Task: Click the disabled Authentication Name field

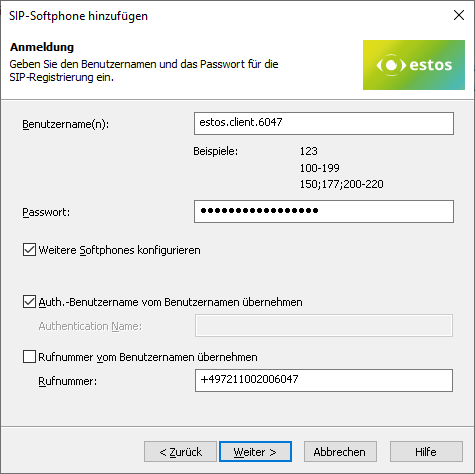Action: pyautogui.click(x=324, y=325)
